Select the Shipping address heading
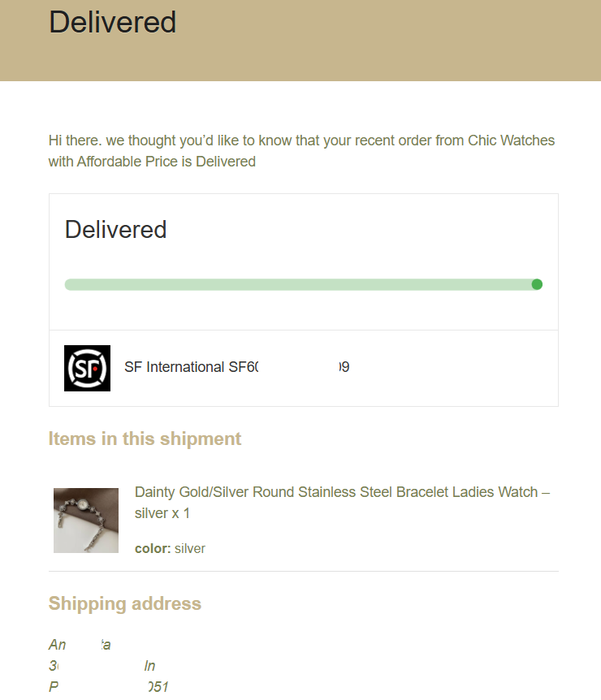This screenshot has height=700, width=601. pyautogui.click(x=125, y=603)
